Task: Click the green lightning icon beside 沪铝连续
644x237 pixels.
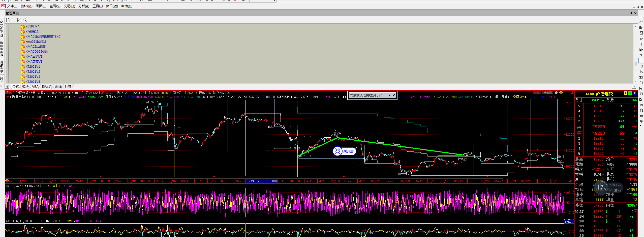Action: (630, 93)
